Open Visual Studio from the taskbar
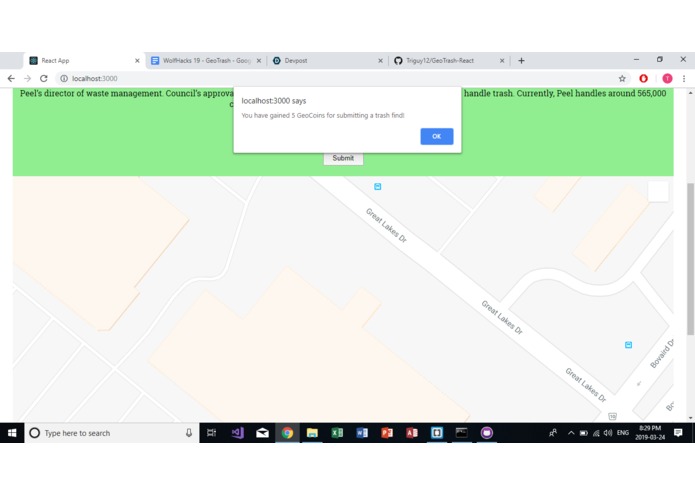Image resolution: width=695 pixels, height=494 pixels. (238, 433)
